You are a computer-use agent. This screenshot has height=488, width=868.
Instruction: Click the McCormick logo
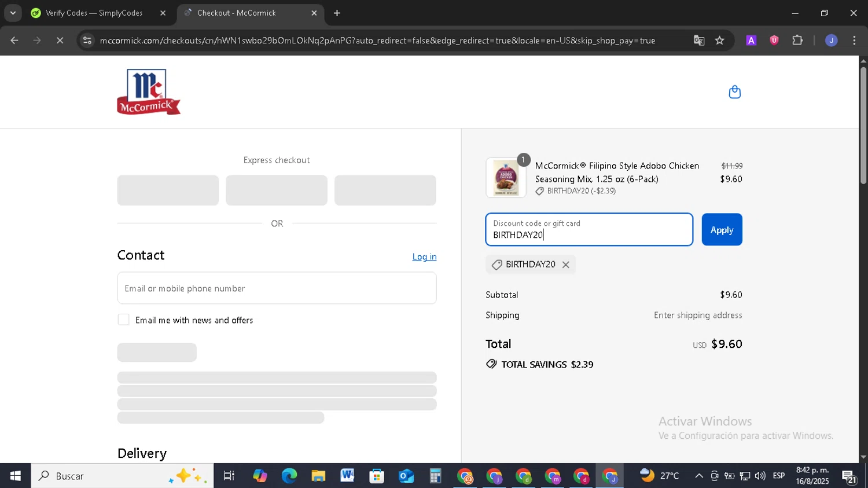[149, 92]
